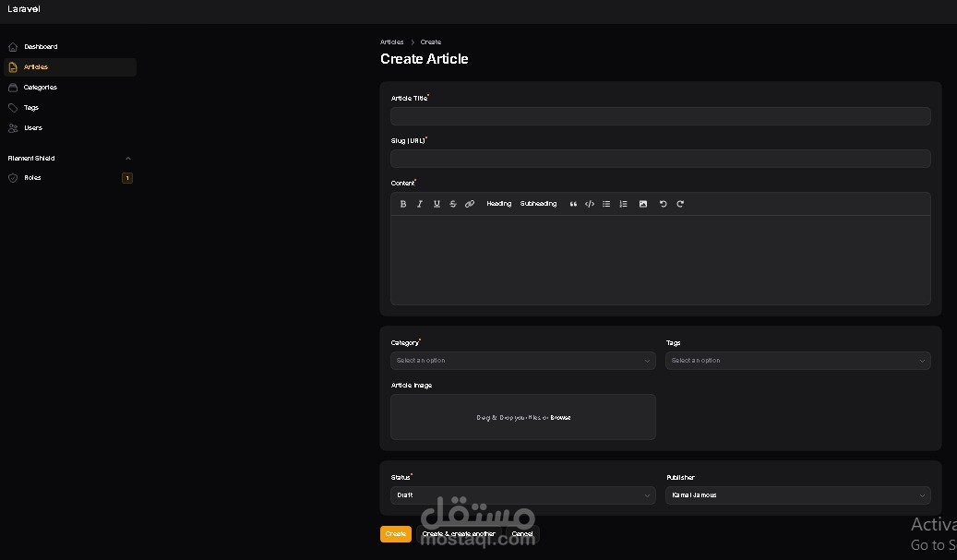Open the Tags select dropdown
Screen dimensions: 957x560
797,361
